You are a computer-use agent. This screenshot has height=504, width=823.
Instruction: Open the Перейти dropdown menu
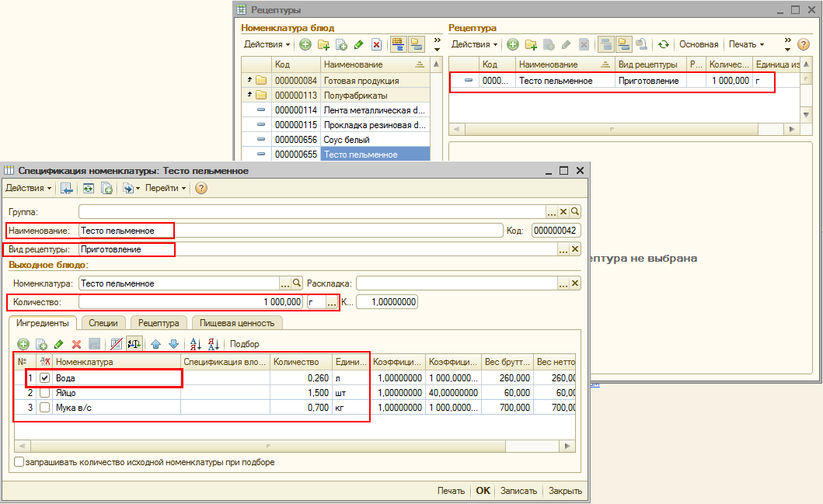point(166,188)
